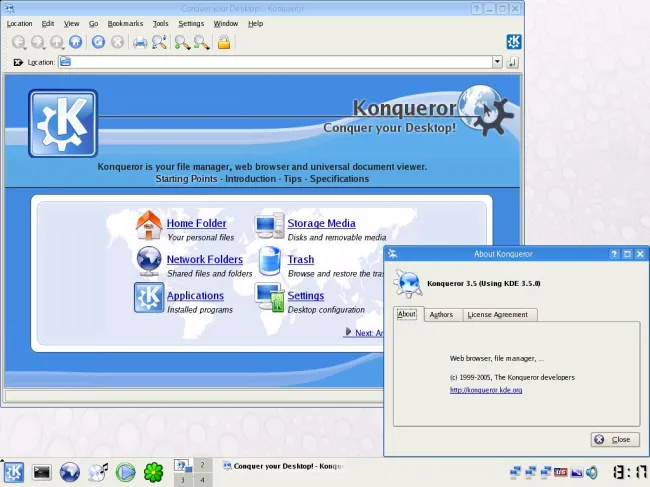Launch the web browser globe in panel
650x487 pixels.
click(x=70, y=472)
